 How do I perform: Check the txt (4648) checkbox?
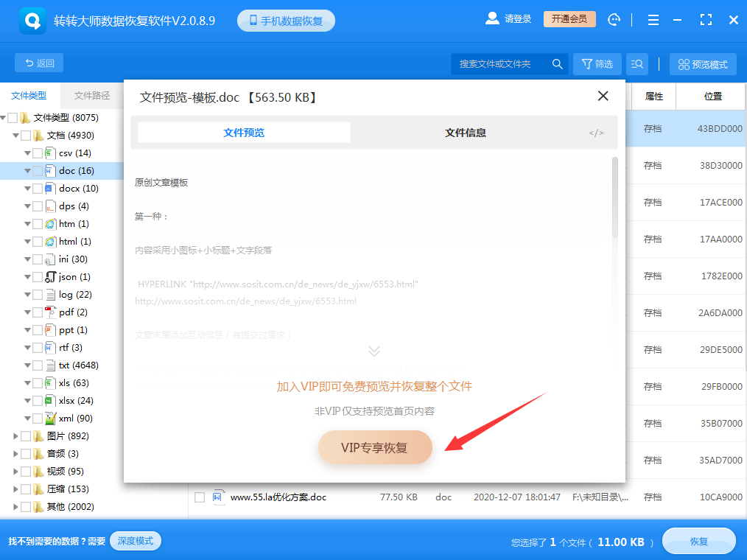pyautogui.click(x=38, y=365)
